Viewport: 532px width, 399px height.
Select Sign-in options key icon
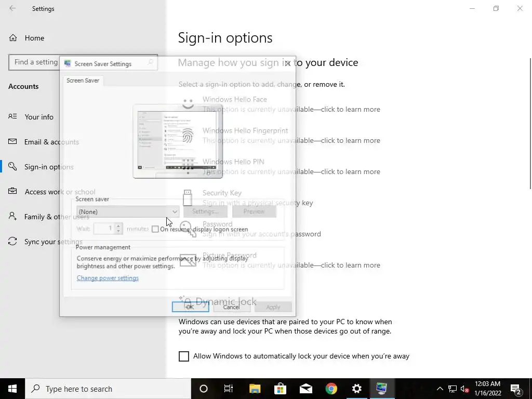click(x=12, y=166)
